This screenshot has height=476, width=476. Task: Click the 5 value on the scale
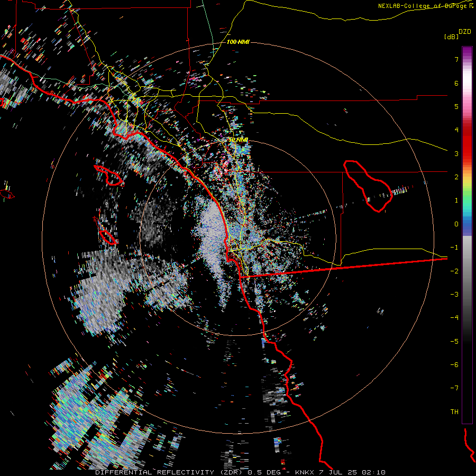pos(456,106)
